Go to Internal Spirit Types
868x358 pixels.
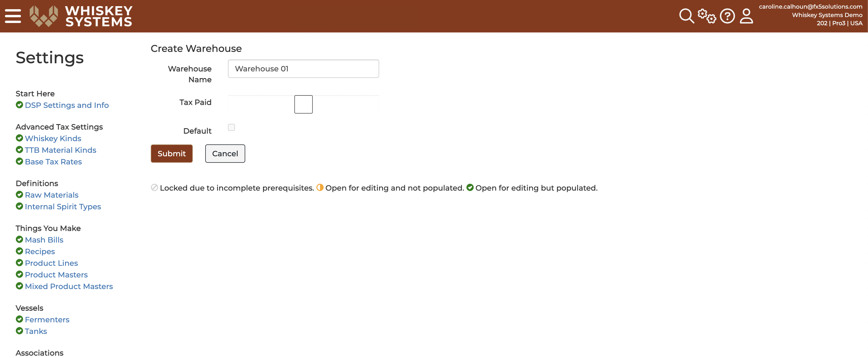click(63, 207)
